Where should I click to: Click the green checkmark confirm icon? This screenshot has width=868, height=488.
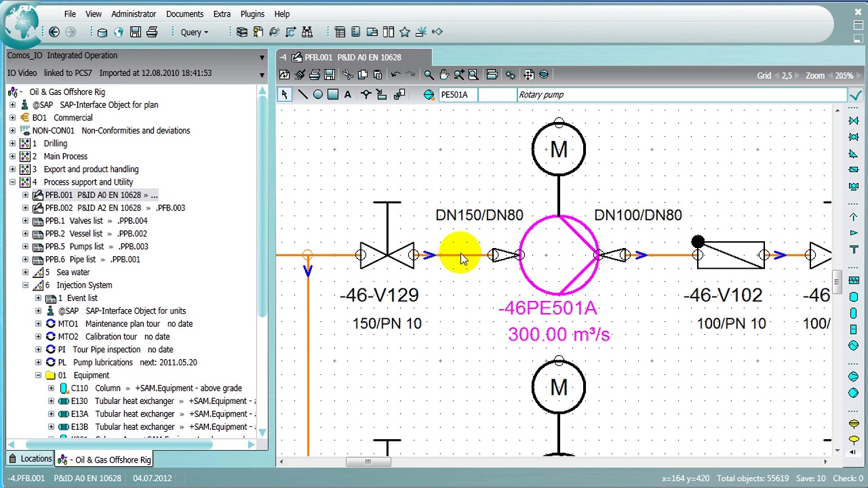[856, 95]
